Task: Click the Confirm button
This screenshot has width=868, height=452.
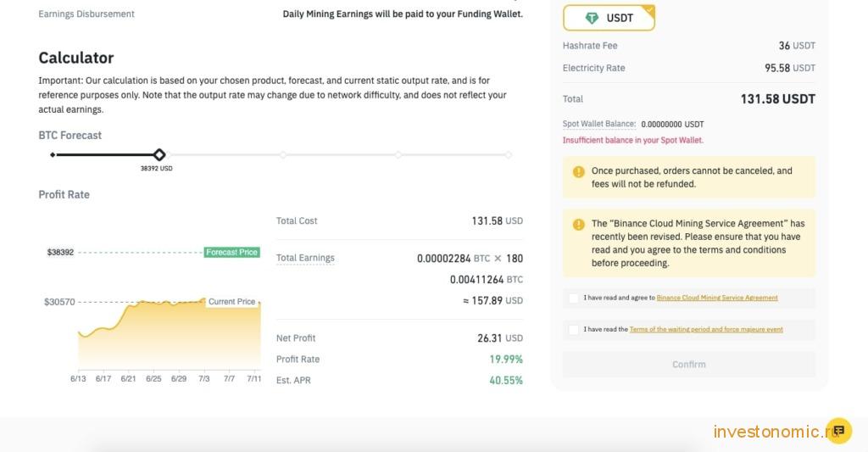Action: point(688,365)
